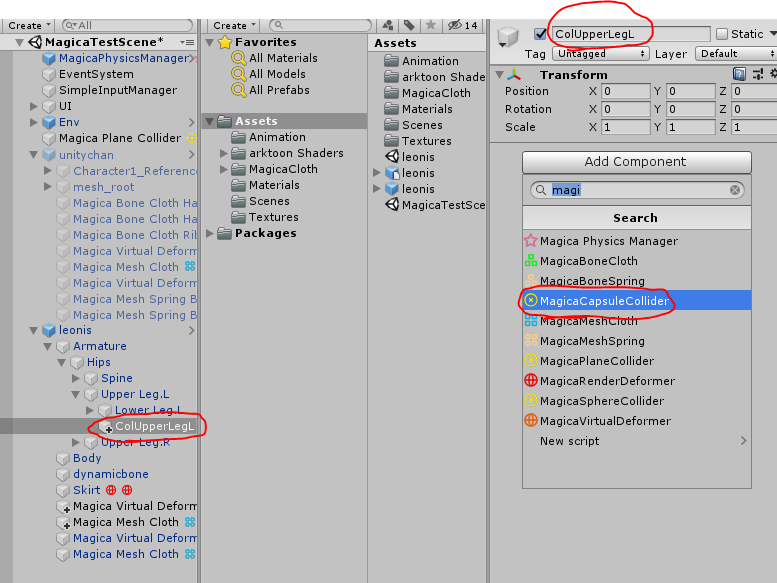Open Transform preset settings icon
This screenshot has height=583, width=777.
pyautogui.click(x=758, y=74)
